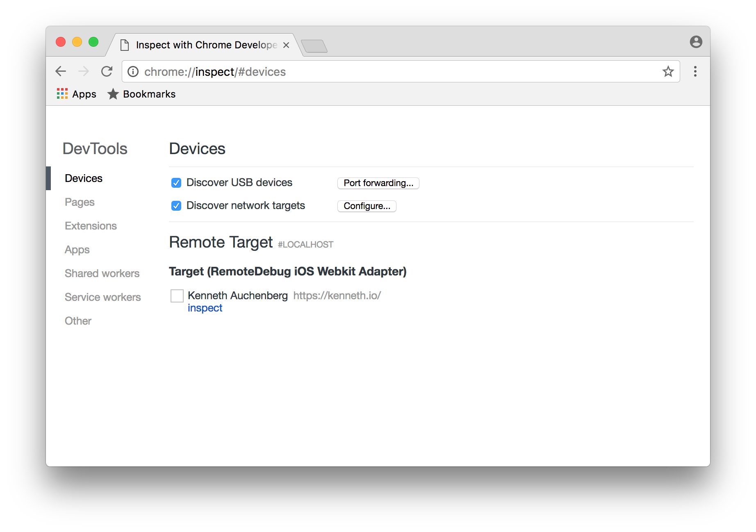Maximize the window with the green button
Viewport: 756px width, 532px height.
tap(93, 42)
